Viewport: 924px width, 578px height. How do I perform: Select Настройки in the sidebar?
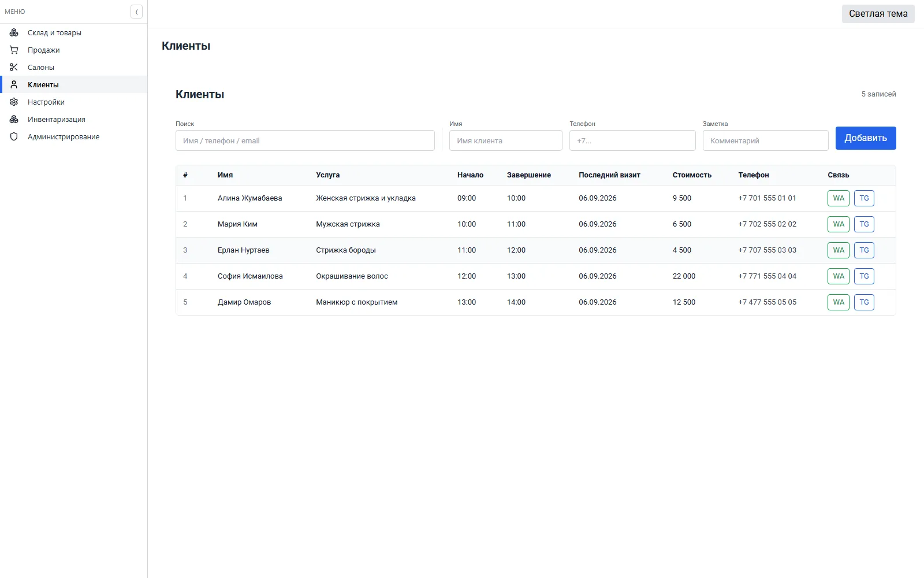(x=74, y=102)
